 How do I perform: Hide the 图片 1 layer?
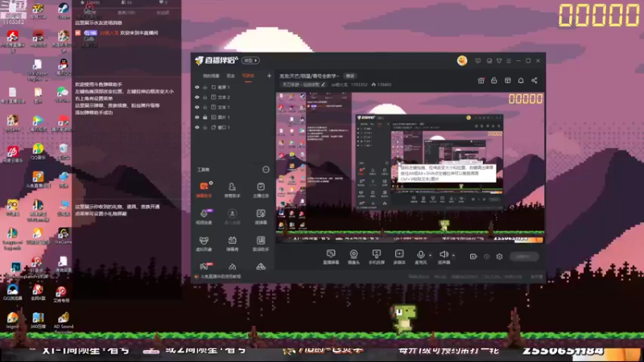197,117
